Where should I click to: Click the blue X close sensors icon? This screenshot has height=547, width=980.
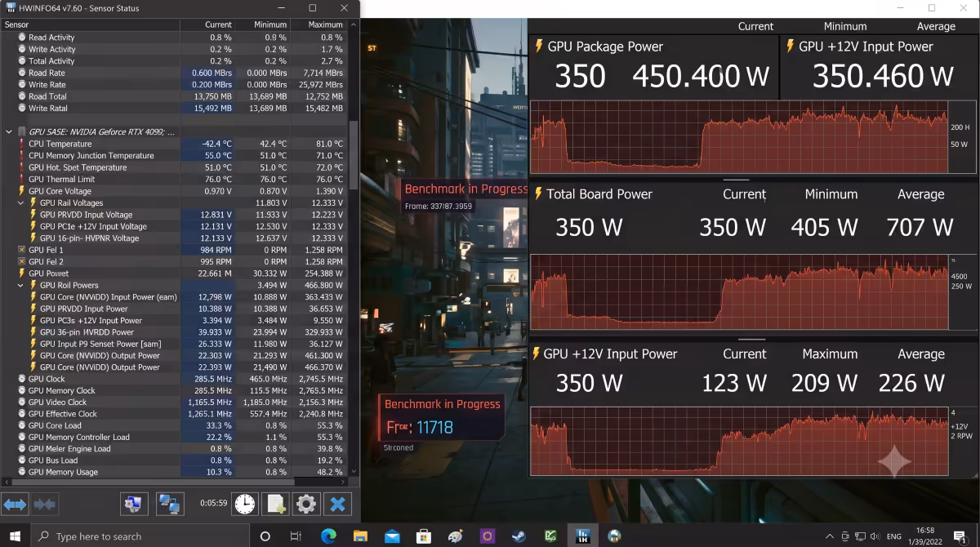(339, 504)
